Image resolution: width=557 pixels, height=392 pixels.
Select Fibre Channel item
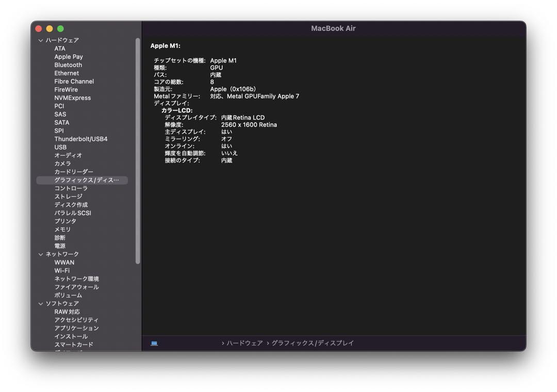(x=74, y=81)
